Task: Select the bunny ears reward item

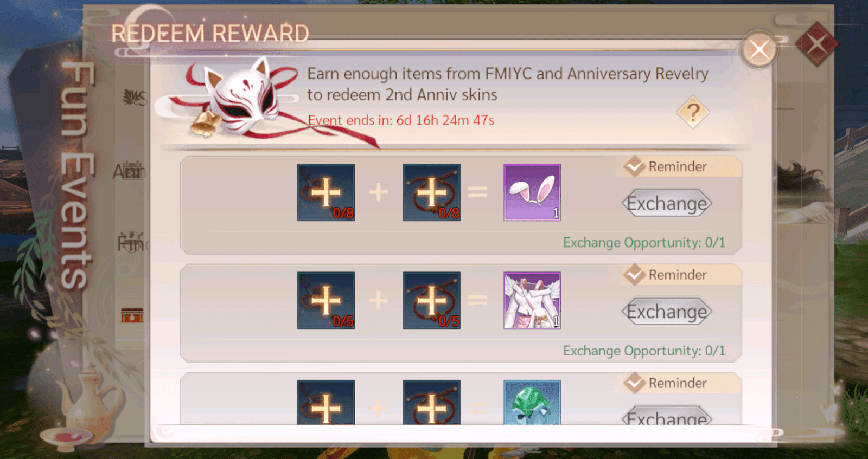Action: [532, 192]
